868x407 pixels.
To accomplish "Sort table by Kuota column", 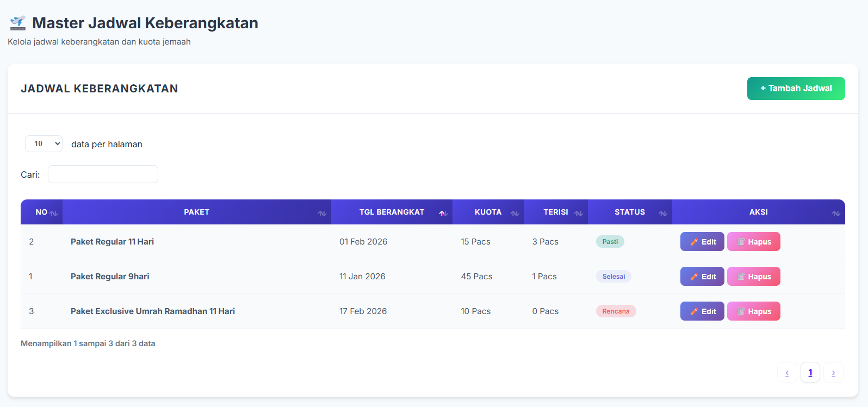I will tap(514, 213).
